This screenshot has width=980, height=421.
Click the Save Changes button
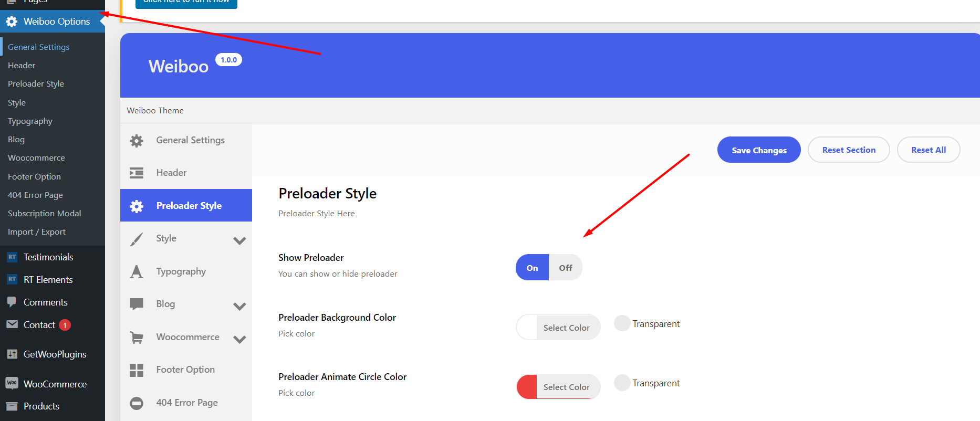pos(759,150)
